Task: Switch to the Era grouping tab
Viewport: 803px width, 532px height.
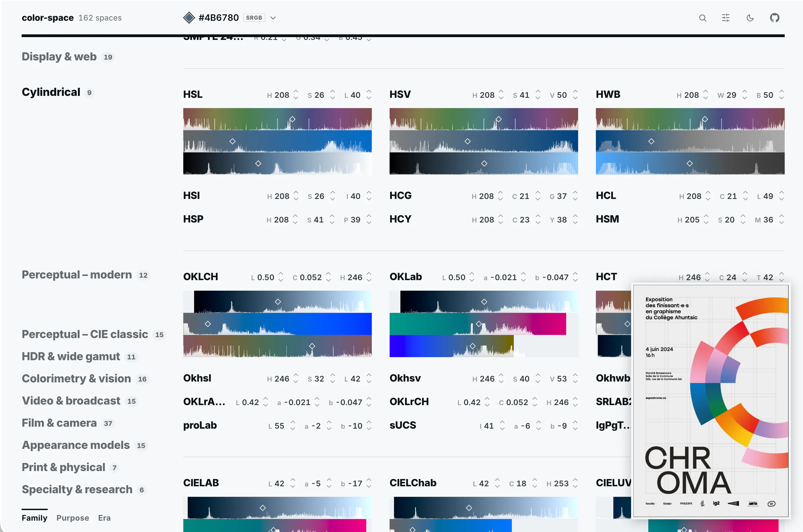Action: pyautogui.click(x=104, y=518)
